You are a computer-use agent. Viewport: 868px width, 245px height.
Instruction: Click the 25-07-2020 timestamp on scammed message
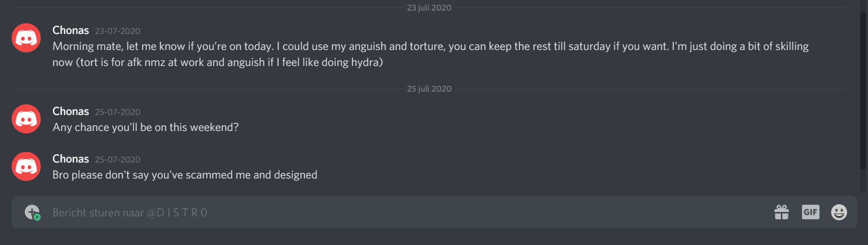[117, 160]
